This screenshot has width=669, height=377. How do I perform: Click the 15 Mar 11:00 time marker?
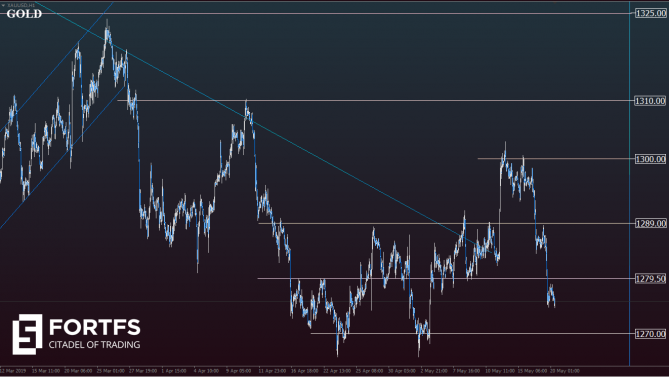pyautogui.click(x=46, y=371)
